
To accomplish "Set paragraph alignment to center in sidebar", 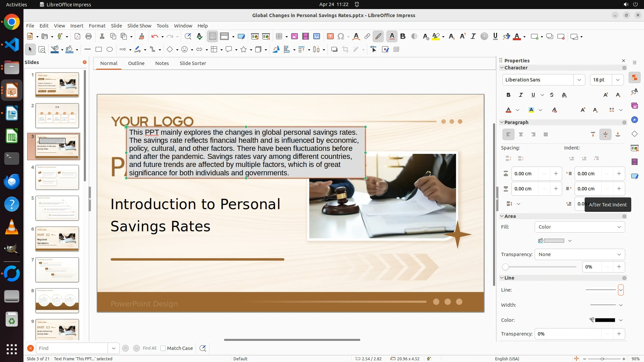I will click(x=521, y=134).
